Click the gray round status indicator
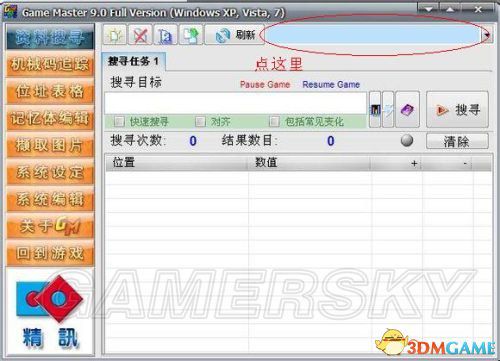The height and width of the screenshot is (361, 500). coord(407,140)
